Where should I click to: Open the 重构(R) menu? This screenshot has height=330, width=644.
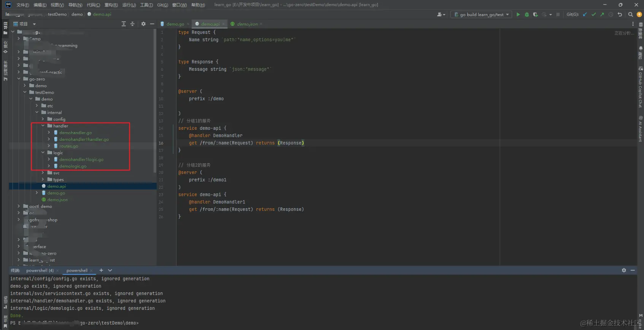pyautogui.click(x=111, y=5)
